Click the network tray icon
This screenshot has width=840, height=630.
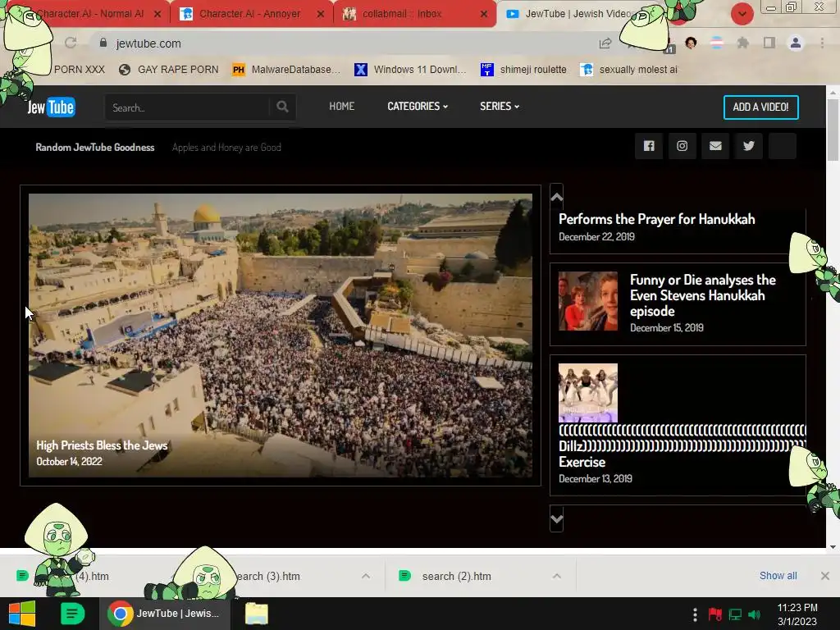point(735,614)
